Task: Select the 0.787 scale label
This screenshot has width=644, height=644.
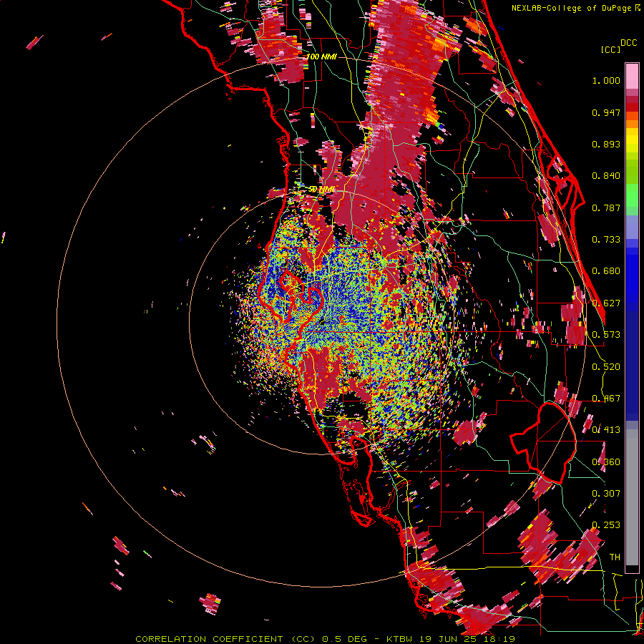Action: [606, 208]
